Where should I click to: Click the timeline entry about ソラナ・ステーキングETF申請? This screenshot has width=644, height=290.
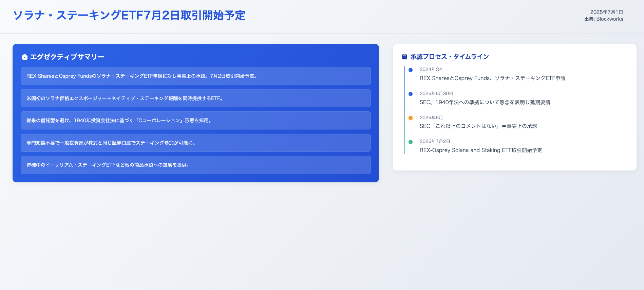[492, 78]
